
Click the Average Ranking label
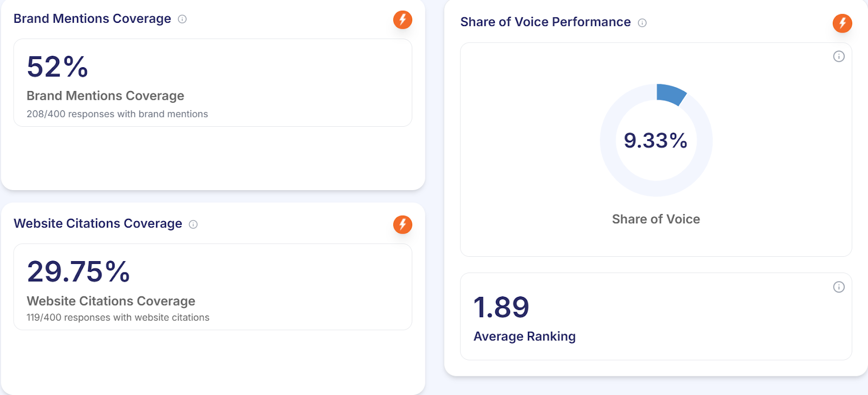tap(525, 336)
